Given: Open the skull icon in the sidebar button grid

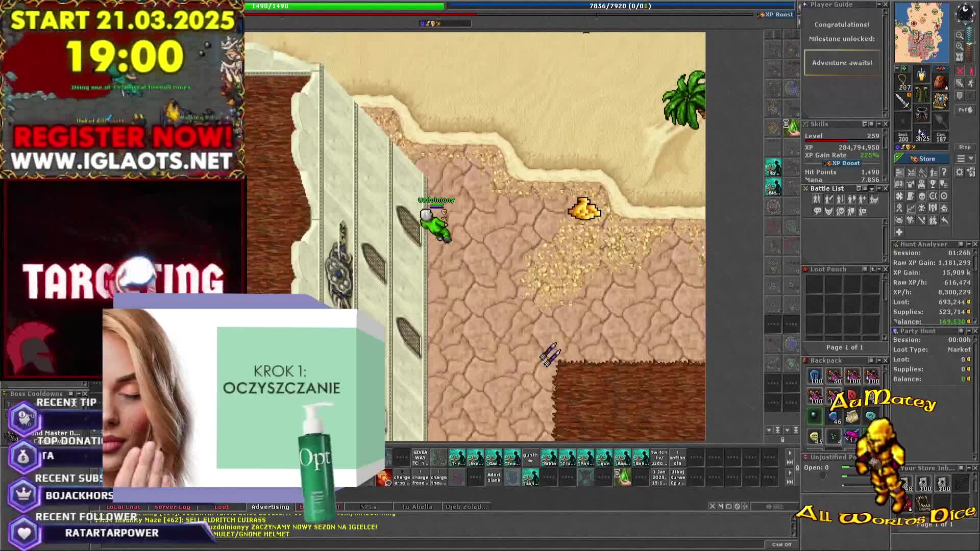Looking at the screenshot, I should (922, 196).
